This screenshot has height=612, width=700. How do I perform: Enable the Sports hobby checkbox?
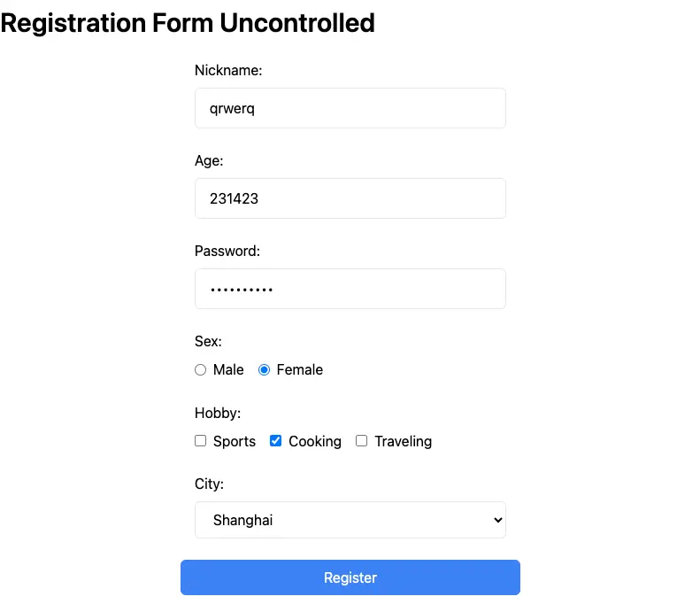coord(200,441)
